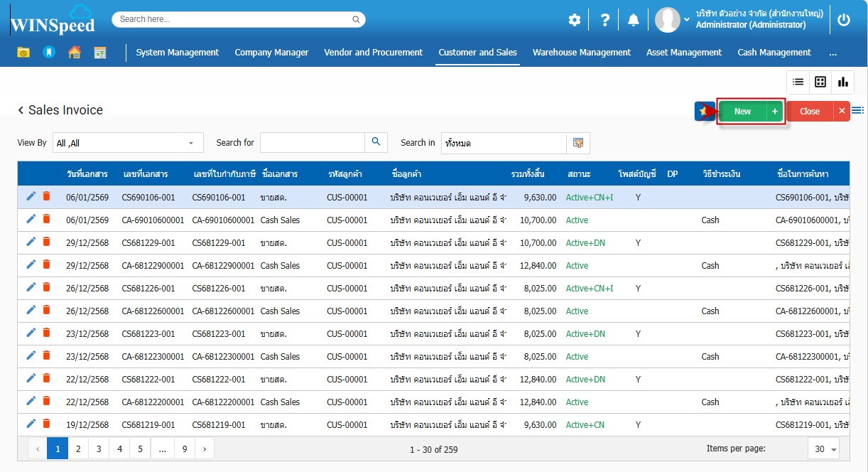Screen dimensions: 868x472
Task: Click the settings gear icon
Action: [575, 20]
